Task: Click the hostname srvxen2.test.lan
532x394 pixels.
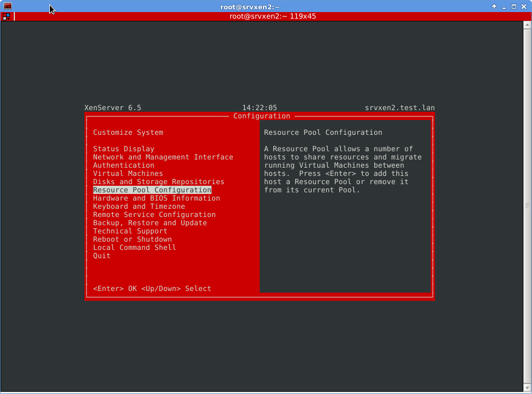Action: point(399,107)
